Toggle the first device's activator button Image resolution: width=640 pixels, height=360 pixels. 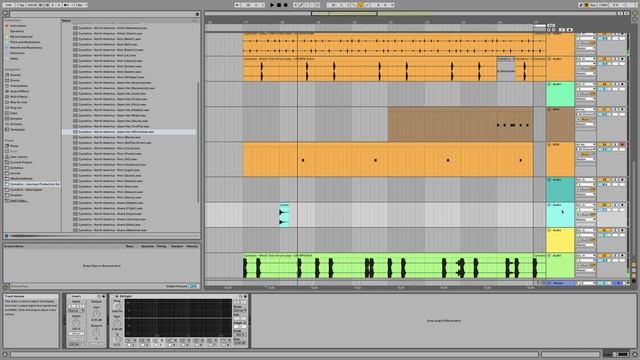pyautogui.click(x=69, y=296)
